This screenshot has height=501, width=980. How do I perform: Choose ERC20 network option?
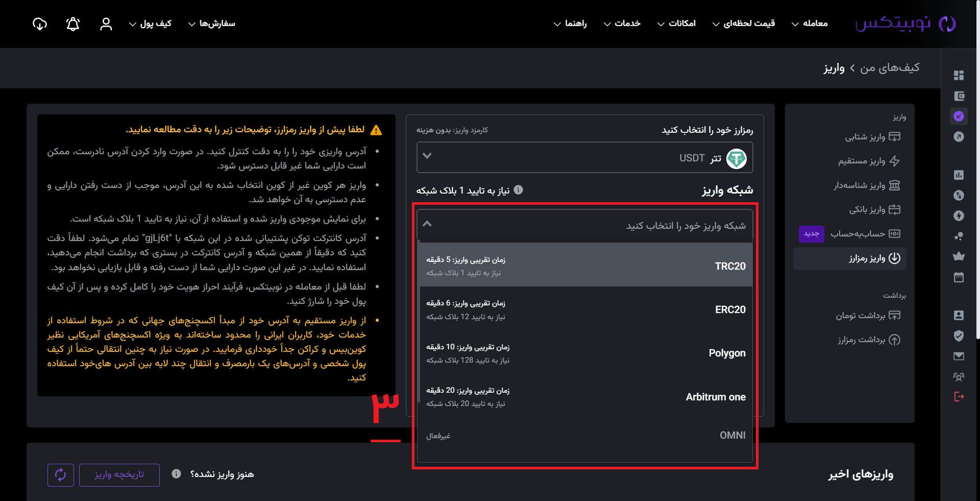coord(585,309)
